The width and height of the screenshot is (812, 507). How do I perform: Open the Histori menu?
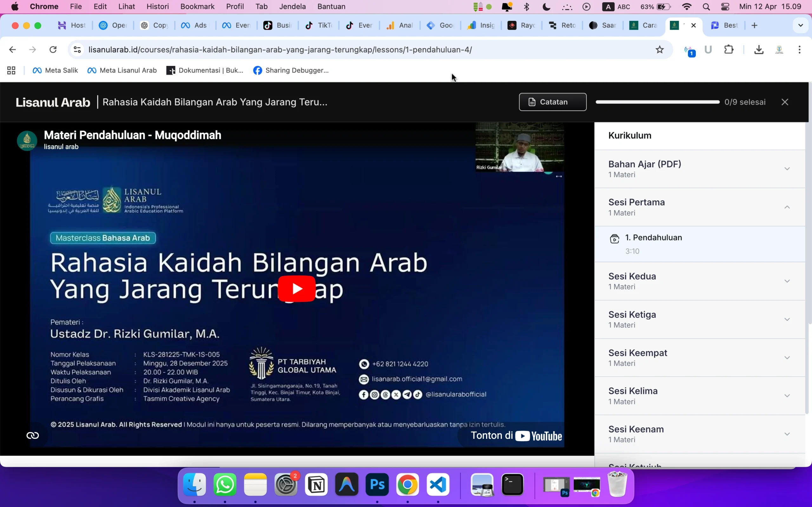pyautogui.click(x=158, y=6)
